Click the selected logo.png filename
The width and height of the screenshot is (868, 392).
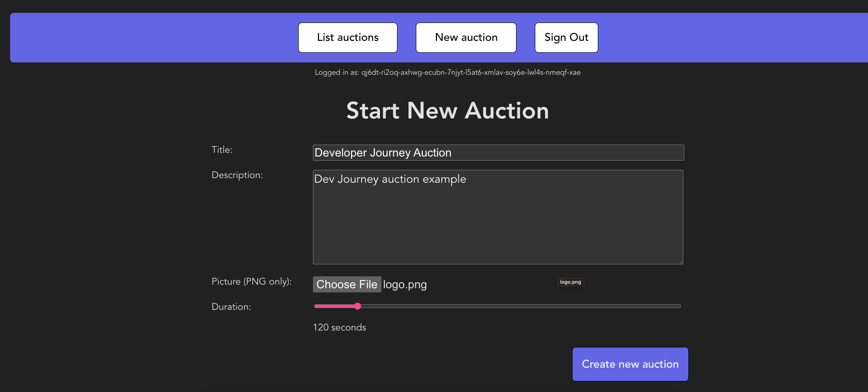[405, 285]
